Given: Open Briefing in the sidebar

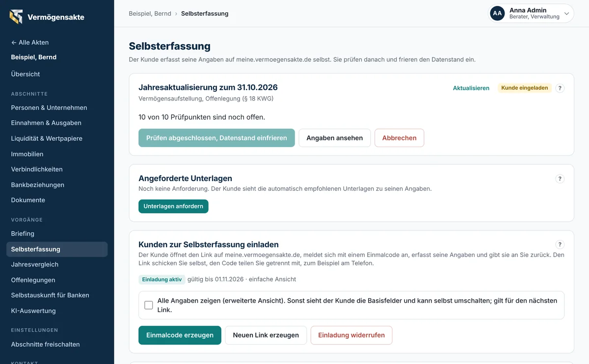Looking at the screenshot, I should (23, 234).
